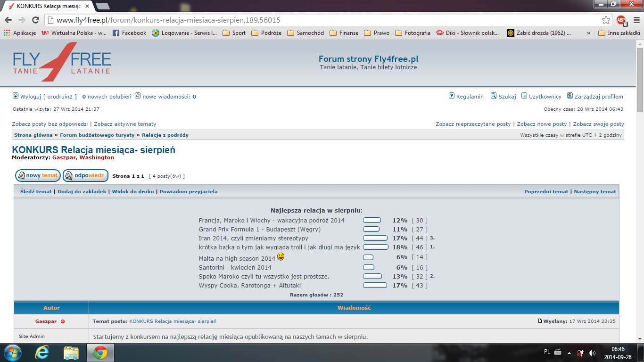Open the Zabić drozda (1962) bookmark
The height and width of the screenshot is (362, 644).
[x=539, y=33]
